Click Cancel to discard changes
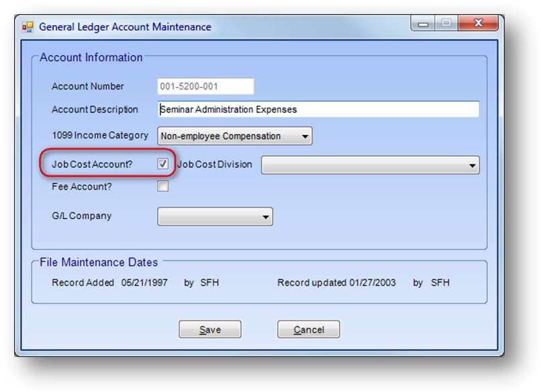Viewport: 541px width, 392px height. [308, 329]
